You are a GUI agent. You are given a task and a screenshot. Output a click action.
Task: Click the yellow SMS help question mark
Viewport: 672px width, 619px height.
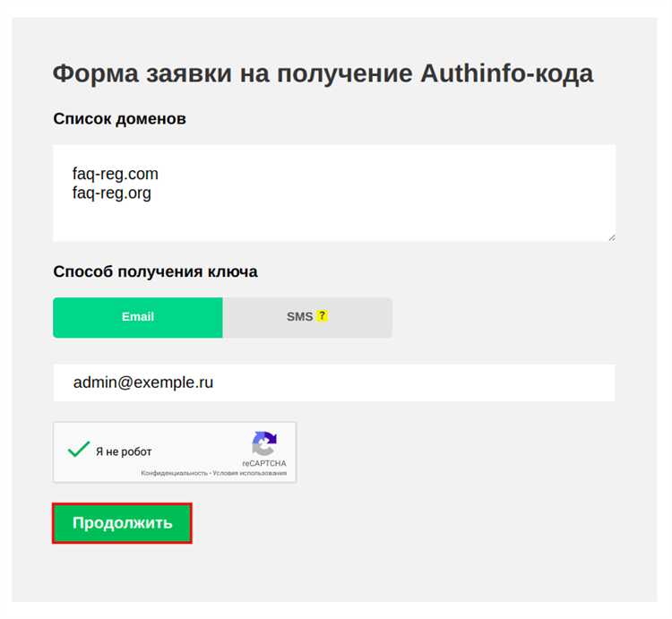click(323, 316)
